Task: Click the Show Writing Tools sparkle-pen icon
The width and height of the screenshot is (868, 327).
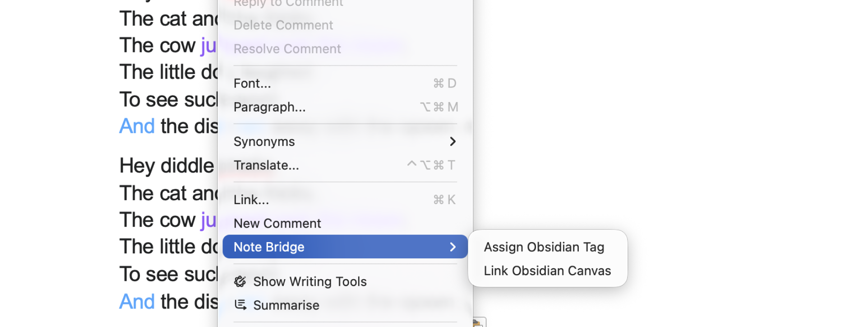Action: point(240,281)
